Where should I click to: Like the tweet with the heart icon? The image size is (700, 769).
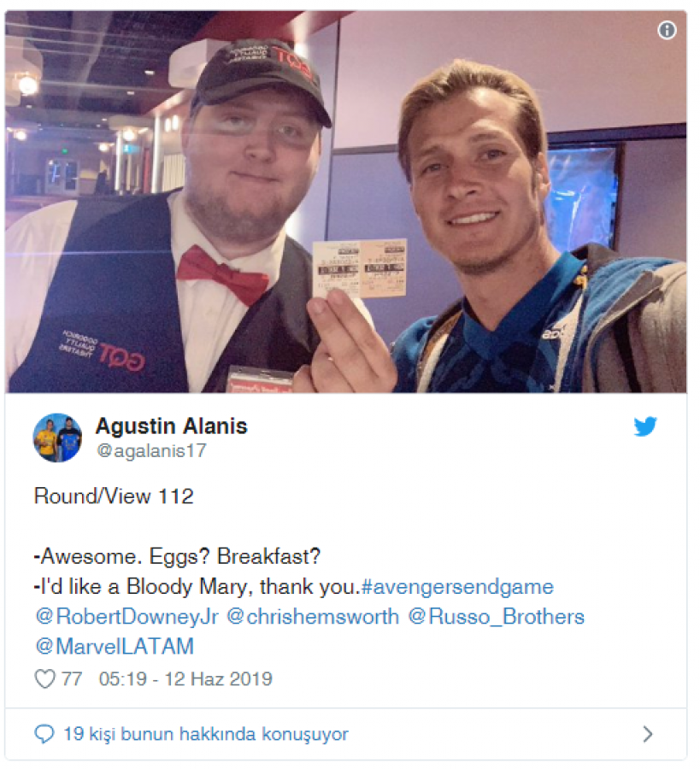pyautogui.click(x=44, y=679)
